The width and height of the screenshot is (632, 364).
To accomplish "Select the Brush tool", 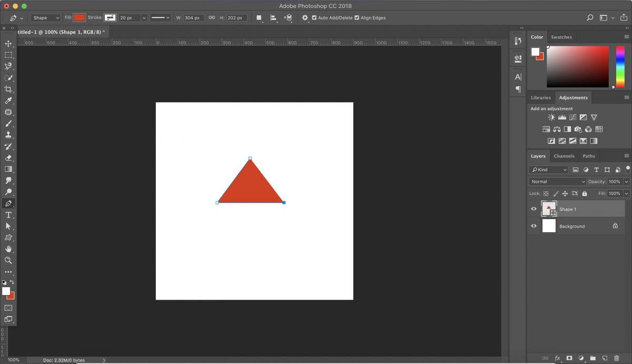I will click(x=8, y=124).
